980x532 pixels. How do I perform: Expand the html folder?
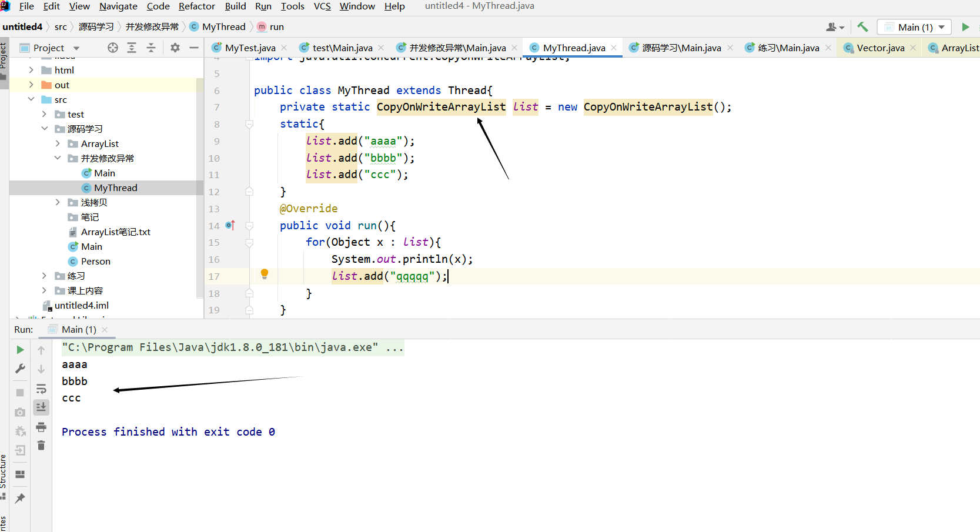click(31, 70)
